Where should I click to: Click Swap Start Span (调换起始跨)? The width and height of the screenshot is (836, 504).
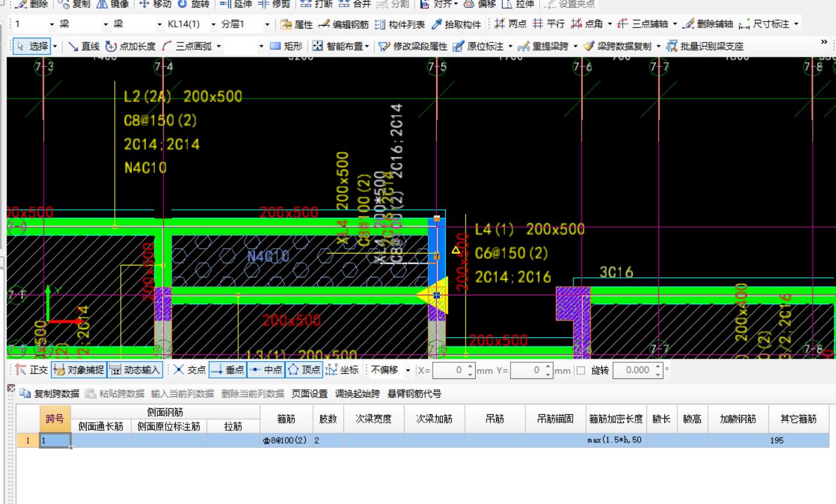pyautogui.click(x=358, y=393)
